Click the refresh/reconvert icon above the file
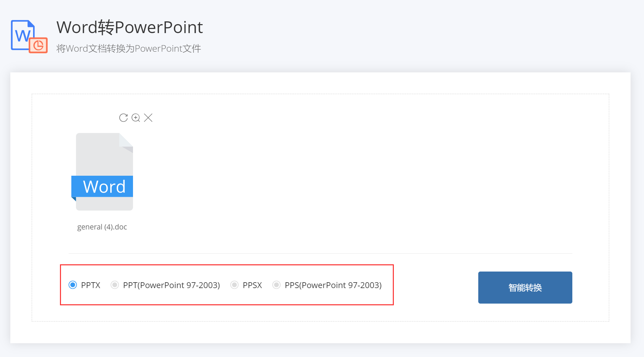The height and width of the screenshot is (357, 644). (x=123, y=118)
